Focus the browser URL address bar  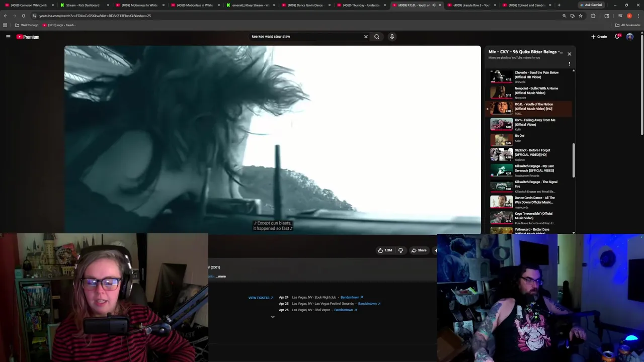click(297, 16)
